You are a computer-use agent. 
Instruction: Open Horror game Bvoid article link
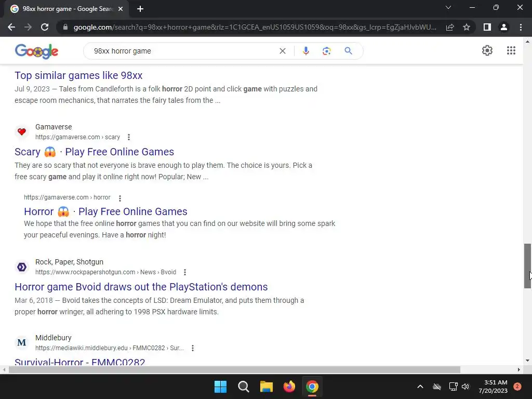point(141,287)
